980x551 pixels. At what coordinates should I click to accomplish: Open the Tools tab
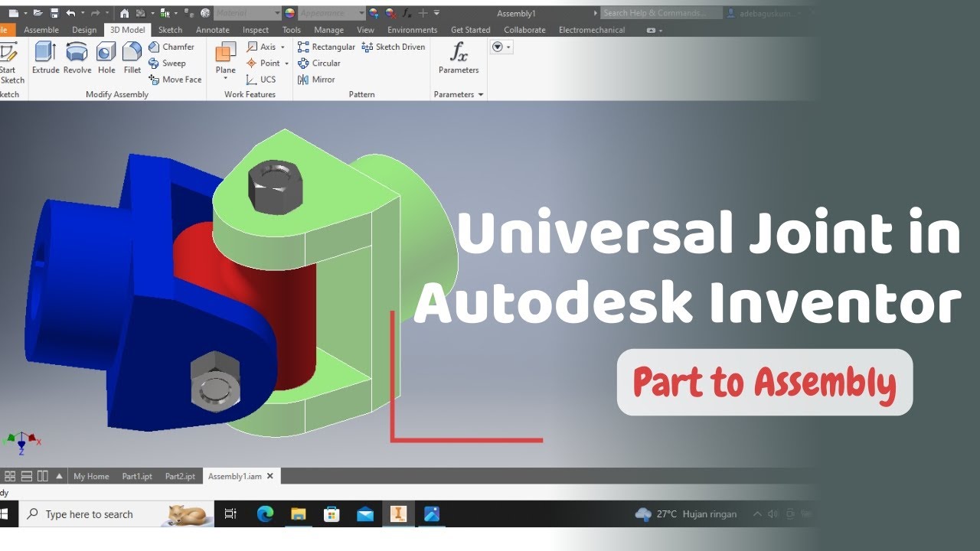click(x=292, y=30)
